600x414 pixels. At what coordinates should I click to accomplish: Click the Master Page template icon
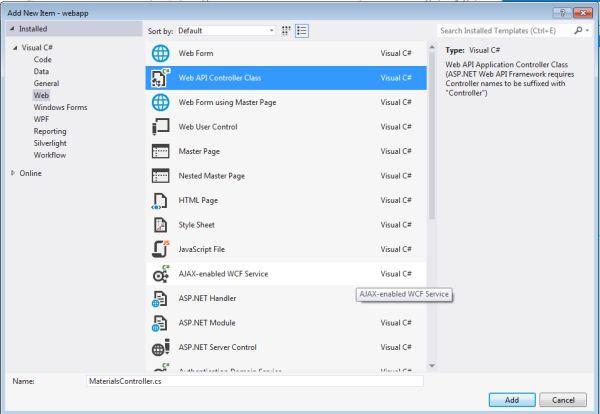[160, 151]
